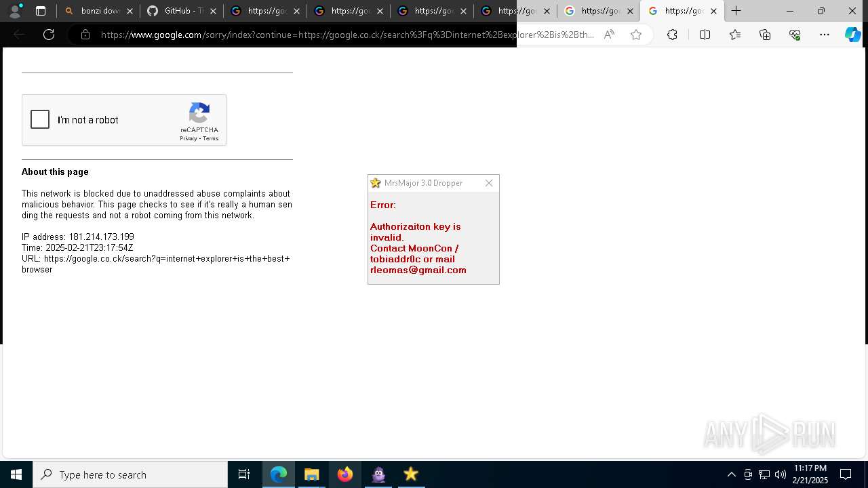This screenshot has height=488, width=868.
Task: Click the browser profile icon
Action: coord(14,11)
